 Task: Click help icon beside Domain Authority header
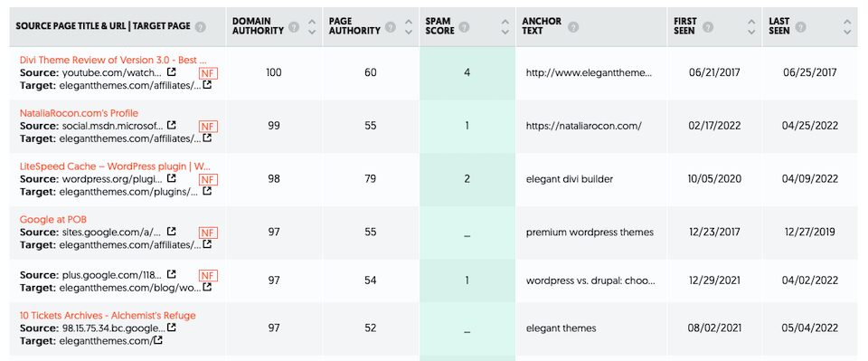(x=294, y=26)
